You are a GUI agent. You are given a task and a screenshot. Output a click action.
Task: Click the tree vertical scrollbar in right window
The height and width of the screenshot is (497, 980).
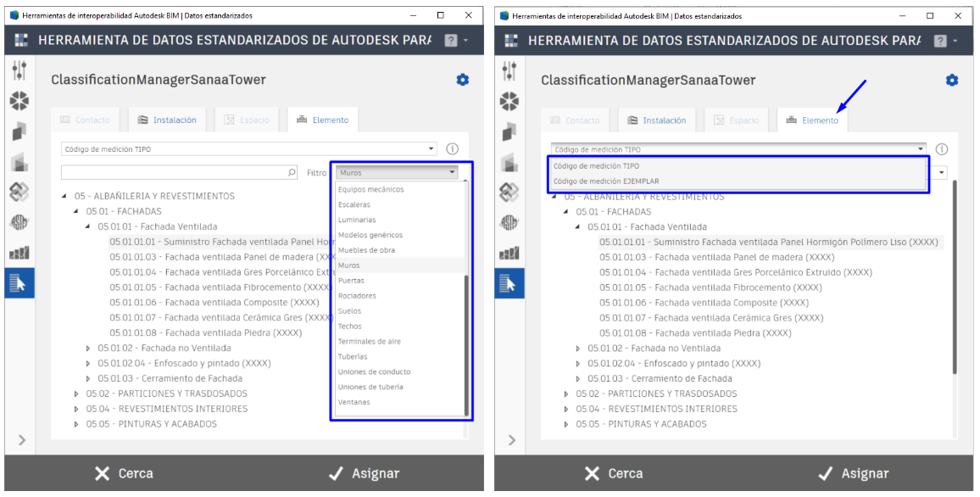point(955,277)
